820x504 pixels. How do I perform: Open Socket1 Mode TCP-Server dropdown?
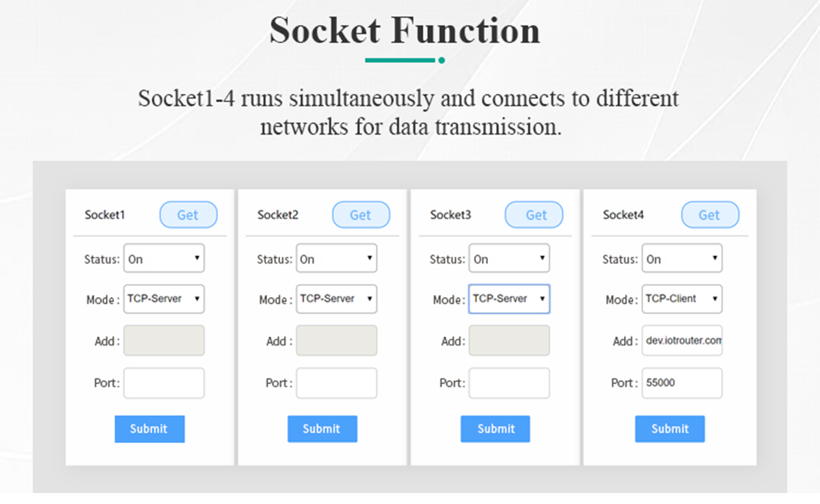164,299
